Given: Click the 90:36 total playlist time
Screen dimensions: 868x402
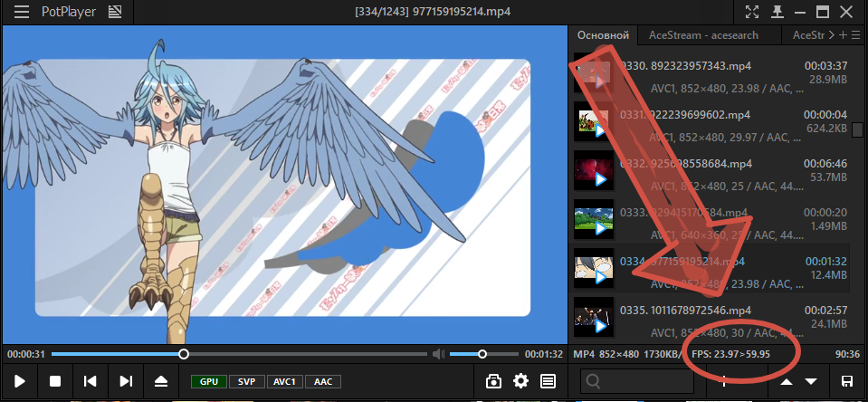Looking at the screenshot, I should pyautogui.click(x=847, y=354).
